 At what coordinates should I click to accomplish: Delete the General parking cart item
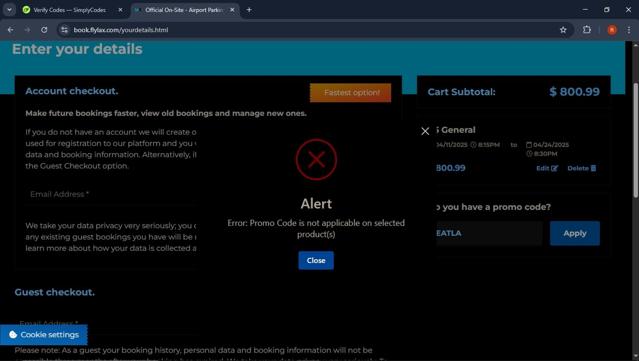[x=582, y=168]
